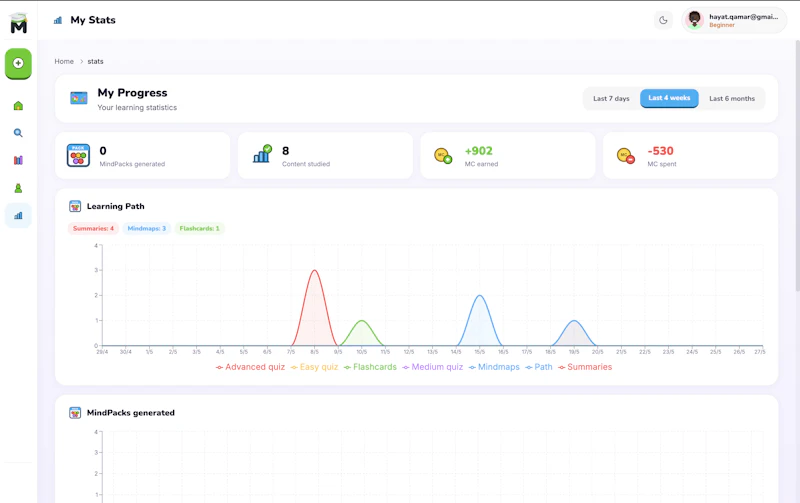Click the +902 MC earned value
The width and height of the screenshot is (800, 503).
(479, 151)
